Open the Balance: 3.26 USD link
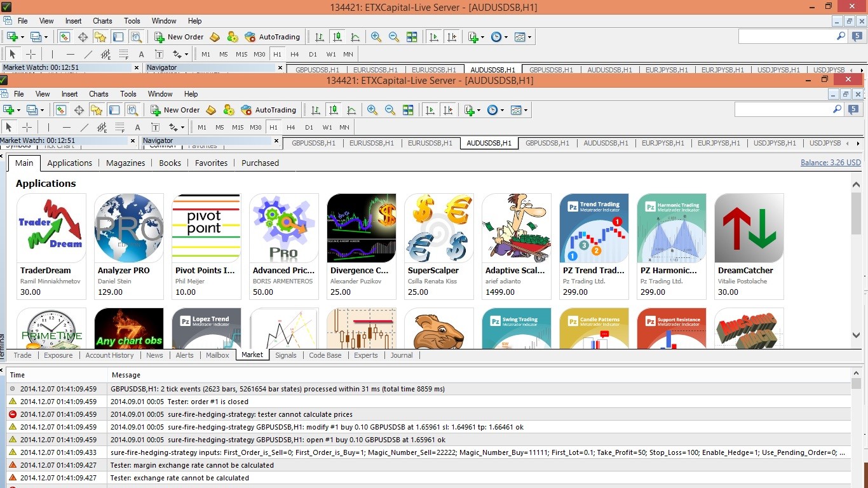 (x=831, y=163)
